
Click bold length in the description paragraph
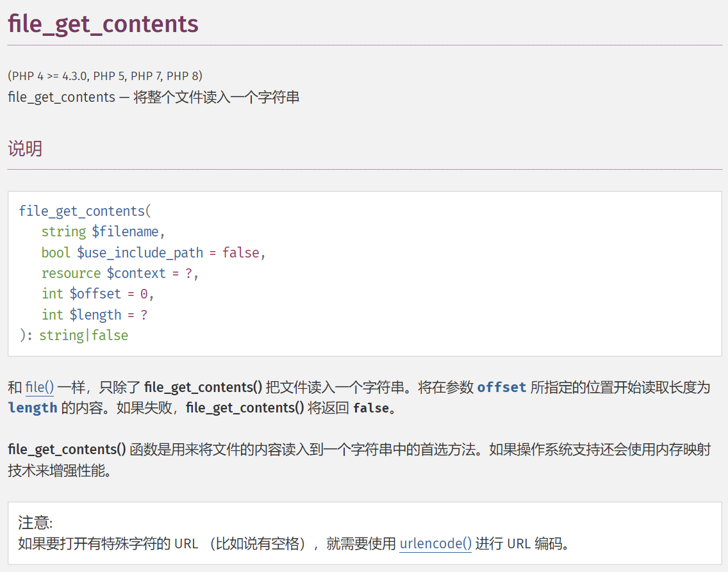click(x=33, y=408)
